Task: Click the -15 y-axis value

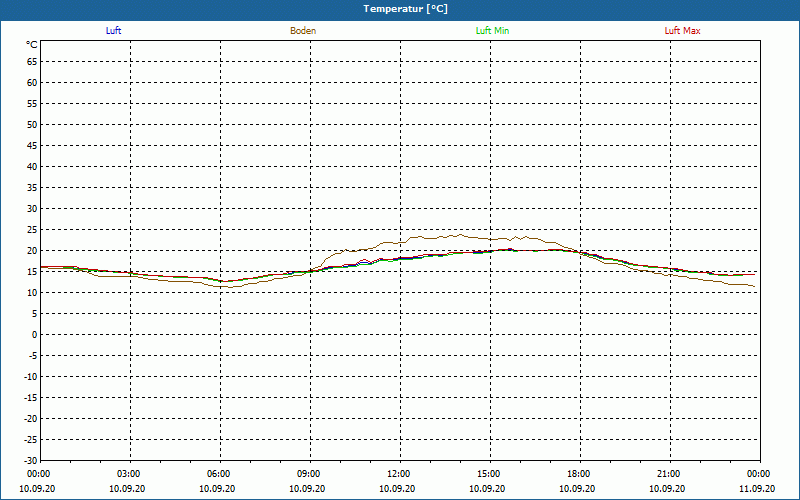Action: [31, 397]
